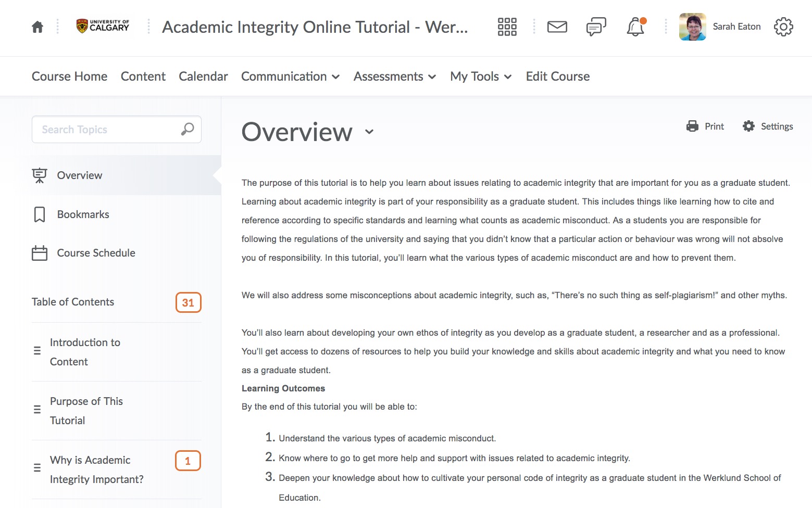This screenshot has width=812, height=508.
Task: Open the Edit Course link
Action: (557, 76)
